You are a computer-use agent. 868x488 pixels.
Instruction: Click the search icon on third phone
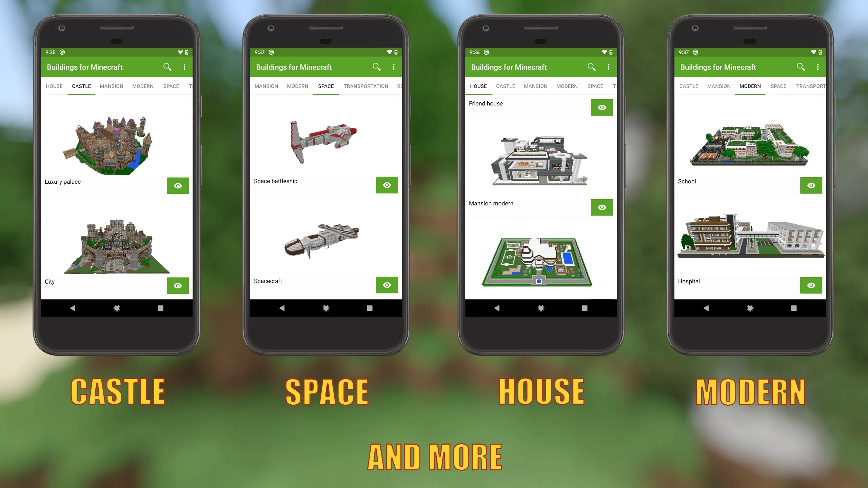pyautogui.click(x=591, y=67)
